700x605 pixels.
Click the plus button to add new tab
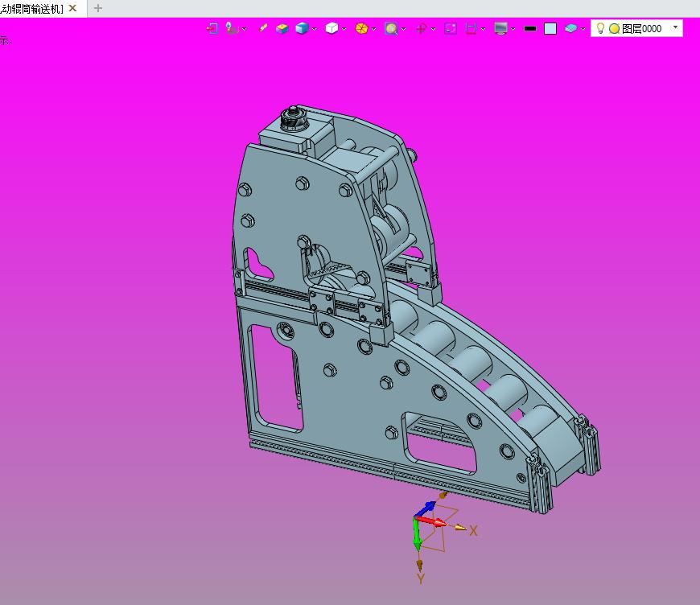click(98, 8)
